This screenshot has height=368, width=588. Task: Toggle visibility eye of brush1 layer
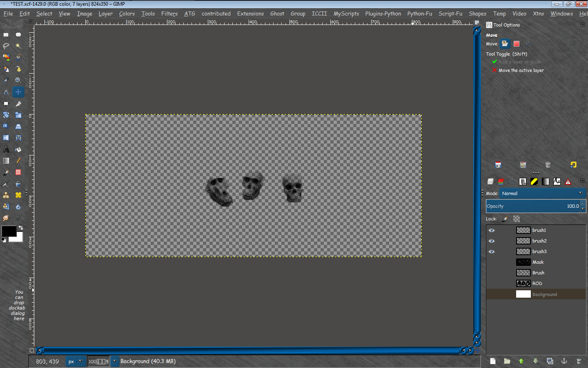(492, 230)
